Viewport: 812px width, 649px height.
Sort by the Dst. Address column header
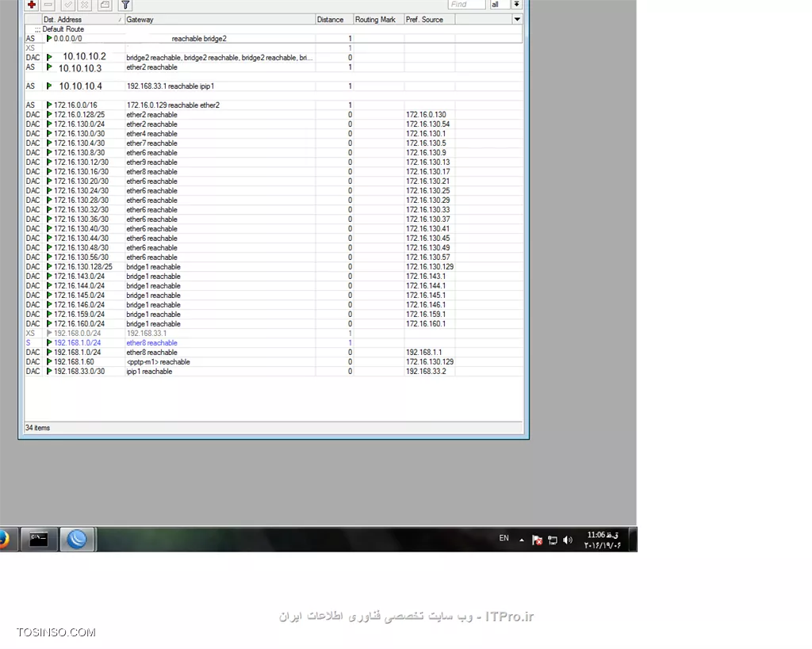(82, 19)
